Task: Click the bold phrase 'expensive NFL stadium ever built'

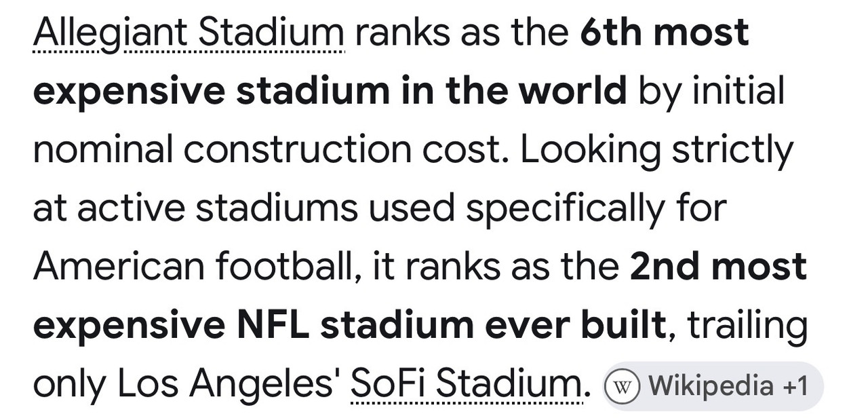Action: [x=349, y=326]
